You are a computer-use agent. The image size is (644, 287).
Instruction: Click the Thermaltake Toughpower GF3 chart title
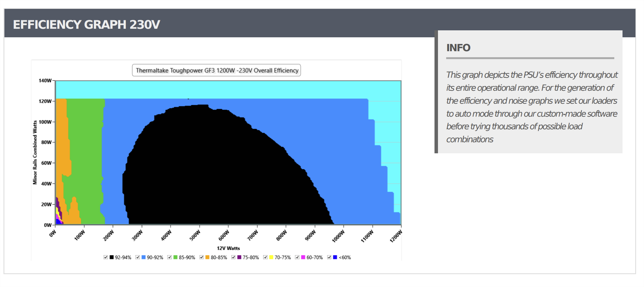pyautogui.click(x=217, y=70)
